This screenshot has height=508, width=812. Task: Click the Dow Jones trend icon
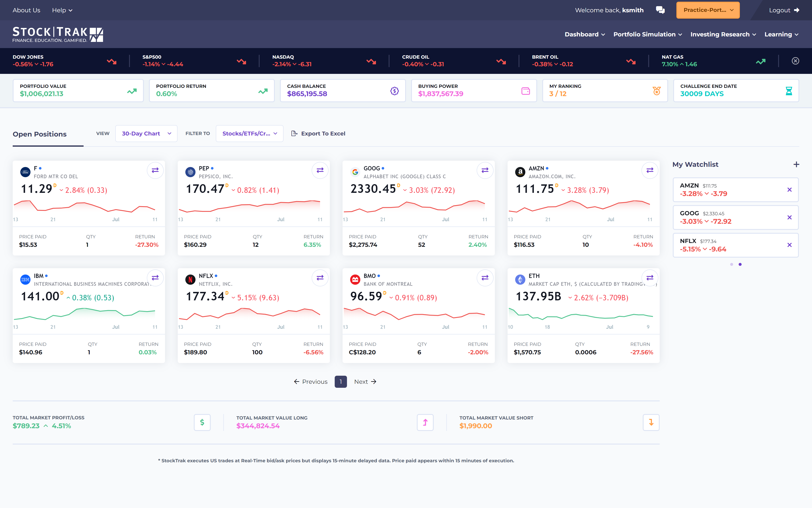click(111, 61)
